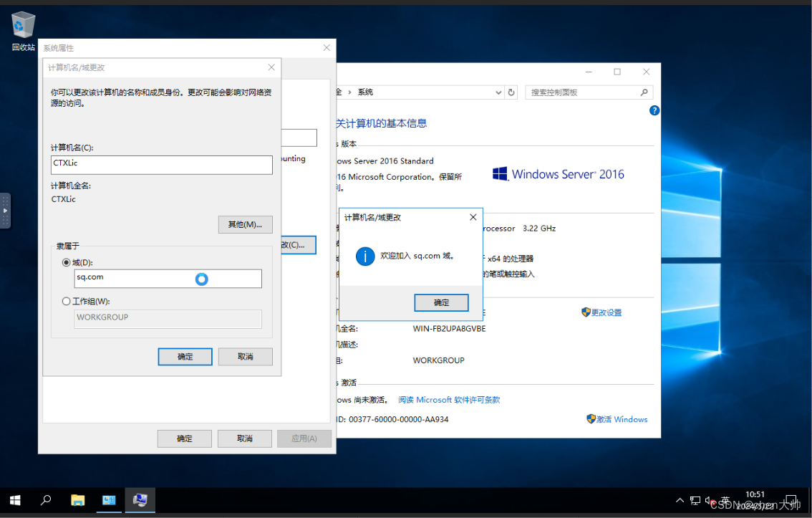The image size is (812, 518).
Task: Click Apply (应用) in System Properties
Action: 304,438
